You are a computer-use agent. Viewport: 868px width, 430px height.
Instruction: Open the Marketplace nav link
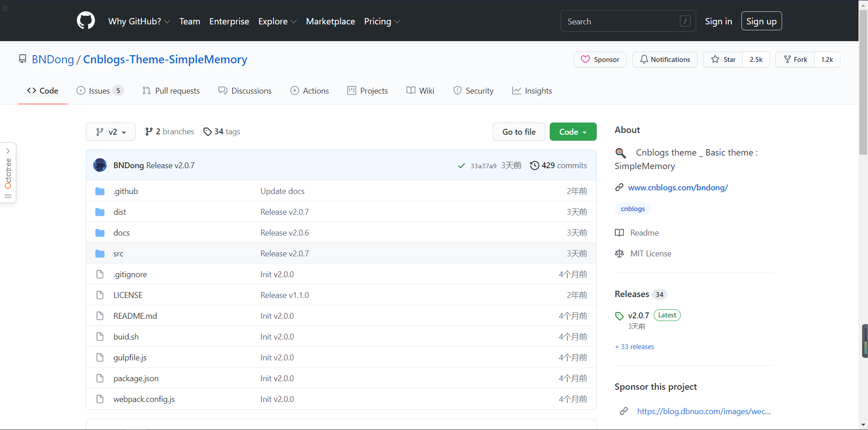coord(330,21)
